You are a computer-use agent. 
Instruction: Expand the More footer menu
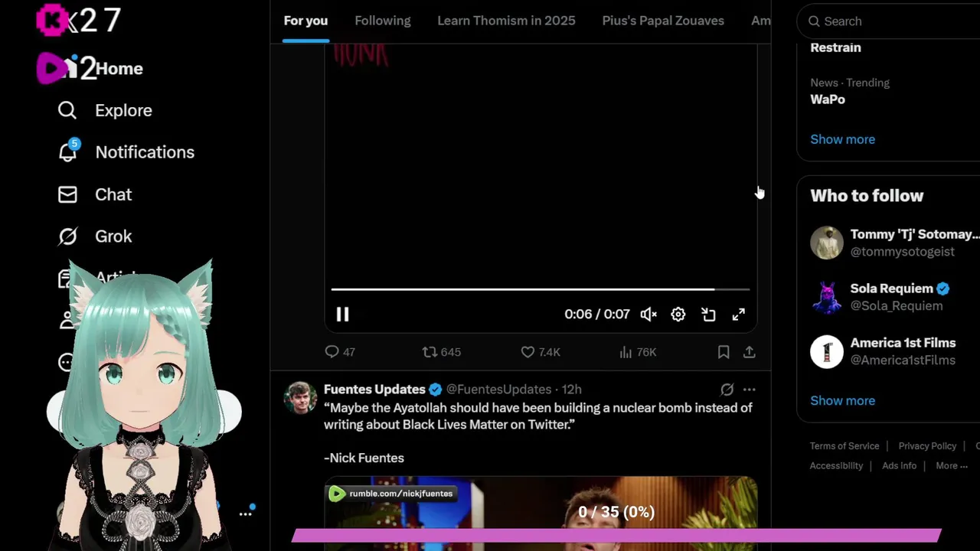click(x=952, y=466)
